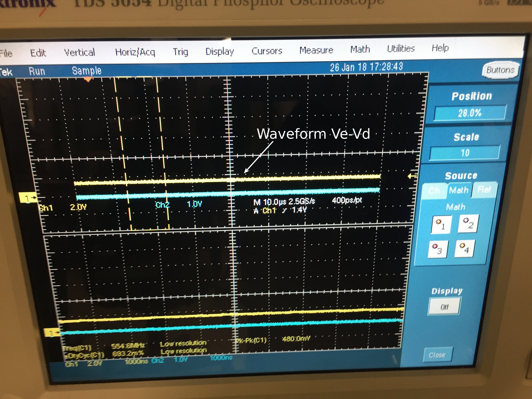
Task: Click the lower channel 1 ground marker
Action: [x=52, y=333]
